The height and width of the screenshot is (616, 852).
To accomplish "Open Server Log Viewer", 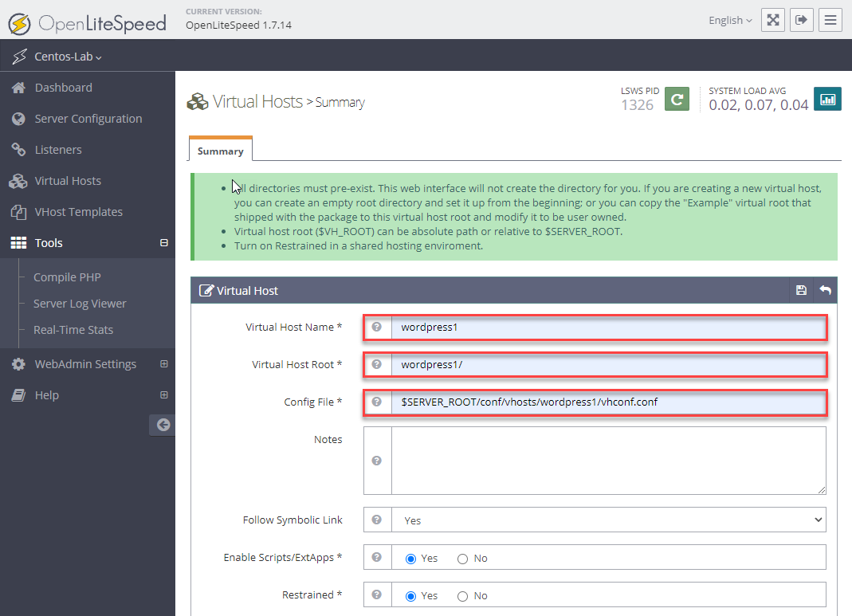I will coord(80,304).
